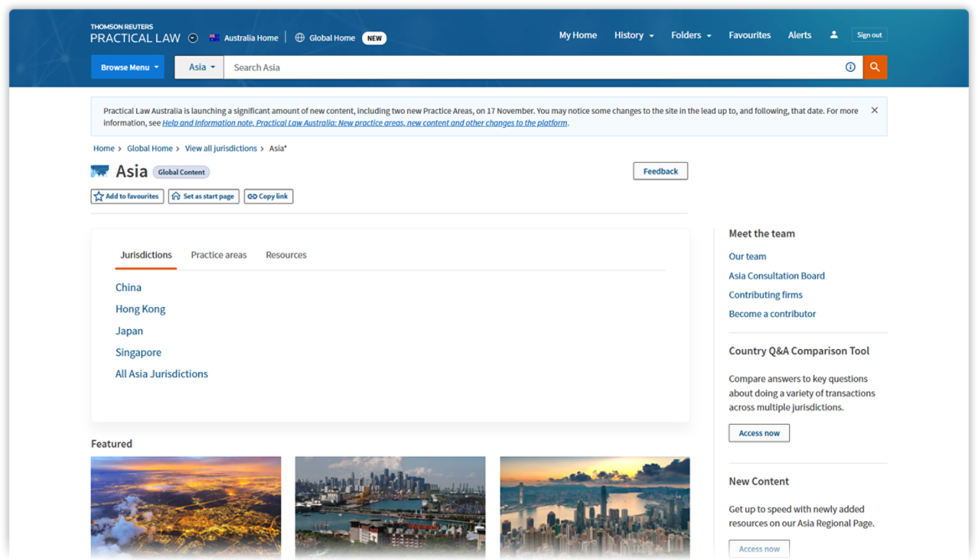
Task: Click the Asia map icon beside the title
Action: [99, 171]
